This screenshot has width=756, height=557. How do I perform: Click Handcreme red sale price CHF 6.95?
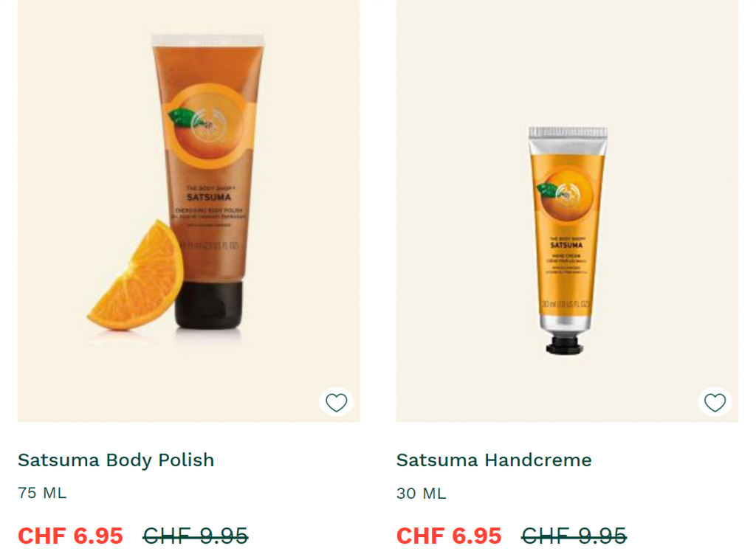click(x=449, y=536)
